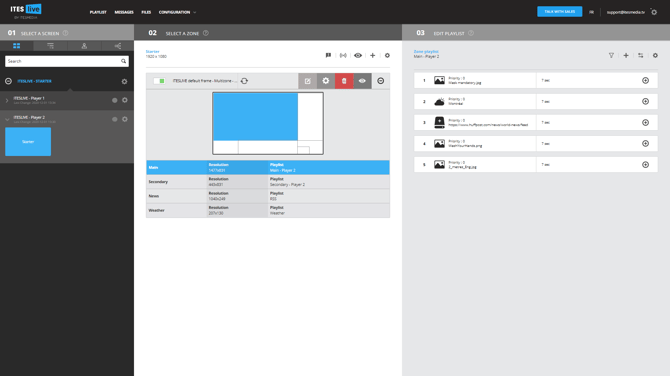The image size is (670, 376).
Task: Select the Secondary zone row
Action: coord(267,182)
